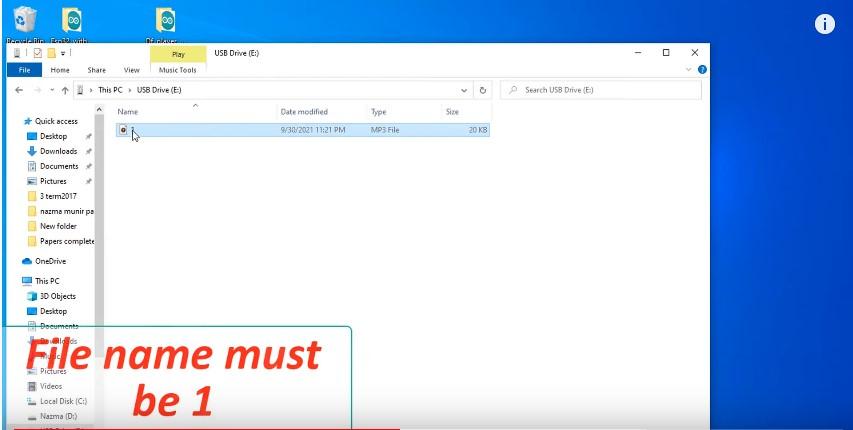Open Videos under This PC
The width and height of the screenshot is (853, 430).
point(51,386)
